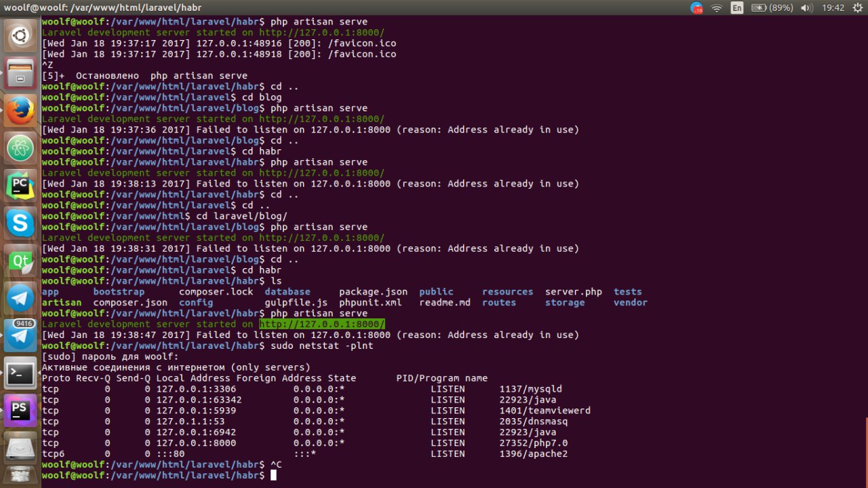Open Skype from the dock
The height and width of the screenshot is (488, 868).
pyautogui.click(x=20, y=221)
